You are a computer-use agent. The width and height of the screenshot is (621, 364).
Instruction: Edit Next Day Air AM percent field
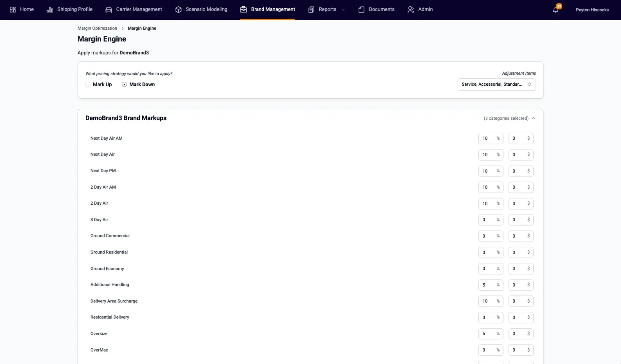(491, 138)
